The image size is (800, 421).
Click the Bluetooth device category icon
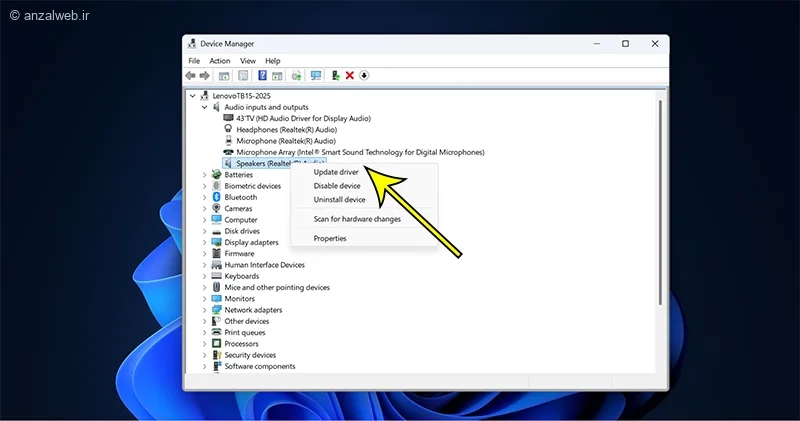click(x=216, y=197)
